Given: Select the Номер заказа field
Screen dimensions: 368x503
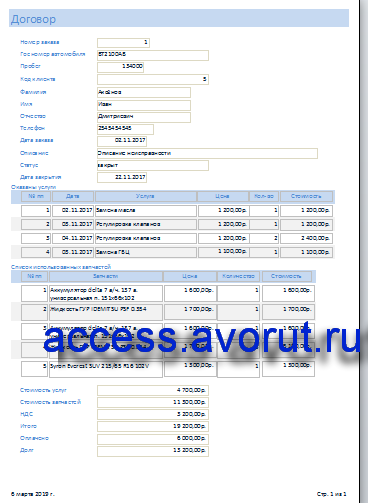Looking at the screenshot, I should [123, 43].
